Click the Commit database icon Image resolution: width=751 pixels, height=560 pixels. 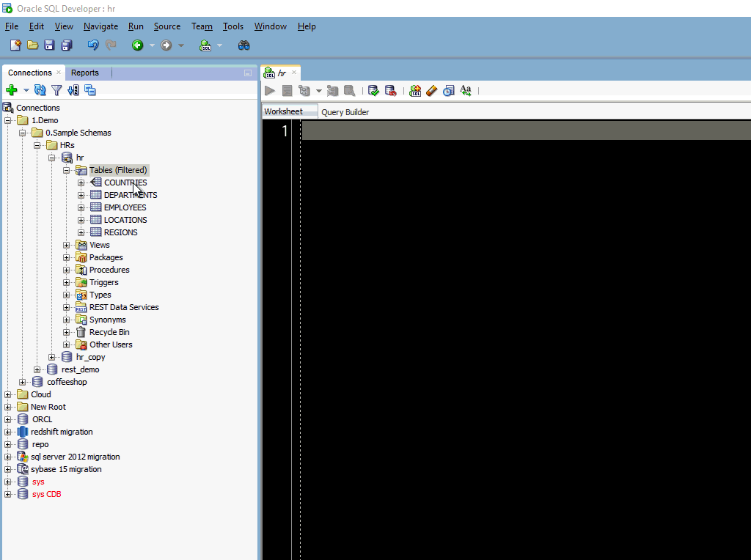(373, 91)
